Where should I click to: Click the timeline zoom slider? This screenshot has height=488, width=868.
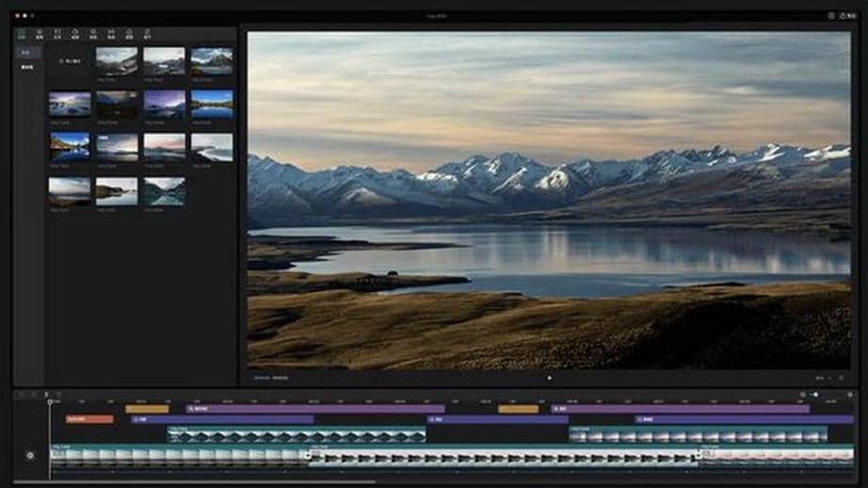tap(814, 395)
